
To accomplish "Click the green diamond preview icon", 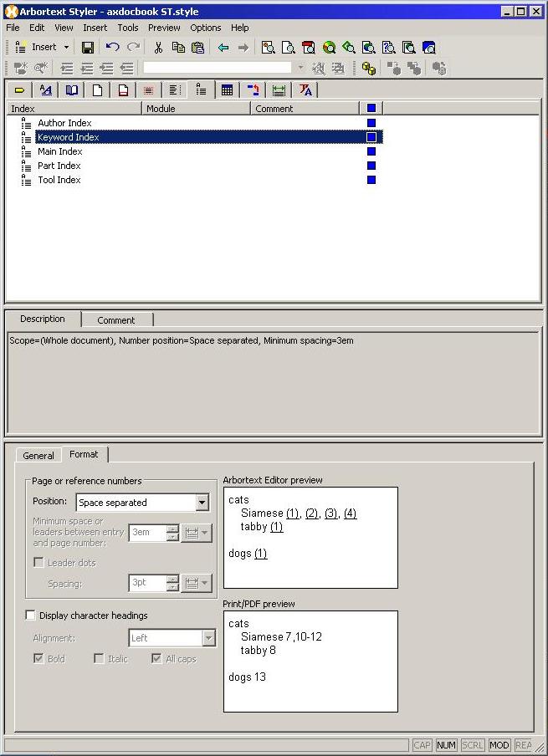I will coord(349,47).
